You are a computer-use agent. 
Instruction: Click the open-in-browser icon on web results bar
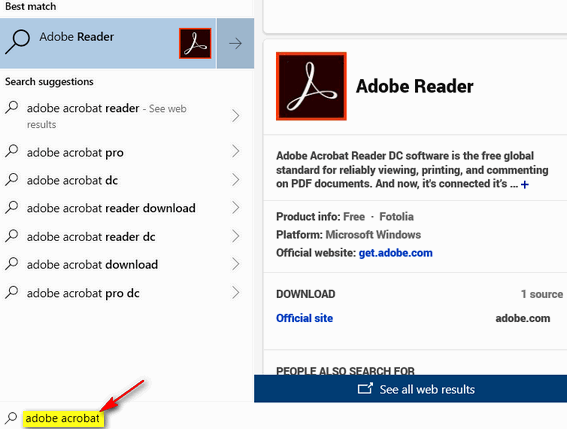tap(365, 389)
